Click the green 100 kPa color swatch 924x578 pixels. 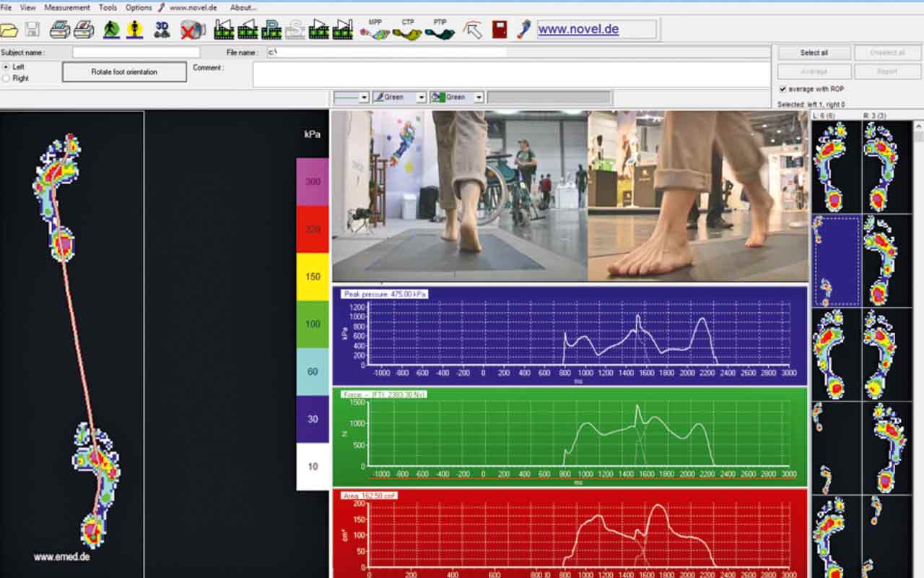coord(313,324)
